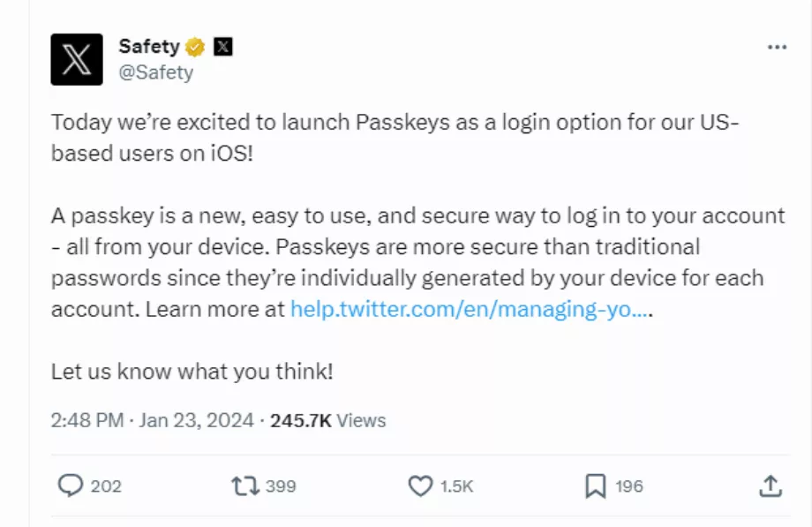Screen dimensions: 812x527
Task: Click the gold verified badge next to Safety
Action: pyautogui.click(x=195, y=47)
